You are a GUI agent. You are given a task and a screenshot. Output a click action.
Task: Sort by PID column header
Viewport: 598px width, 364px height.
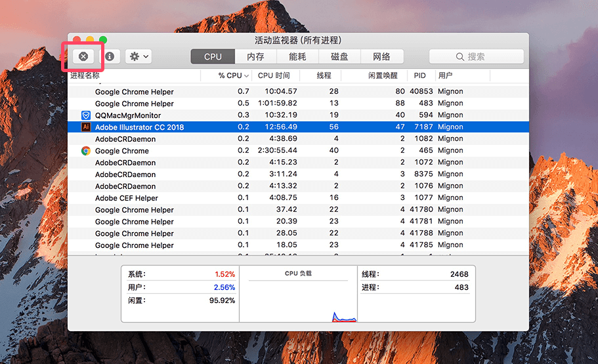tap(420, 75)
